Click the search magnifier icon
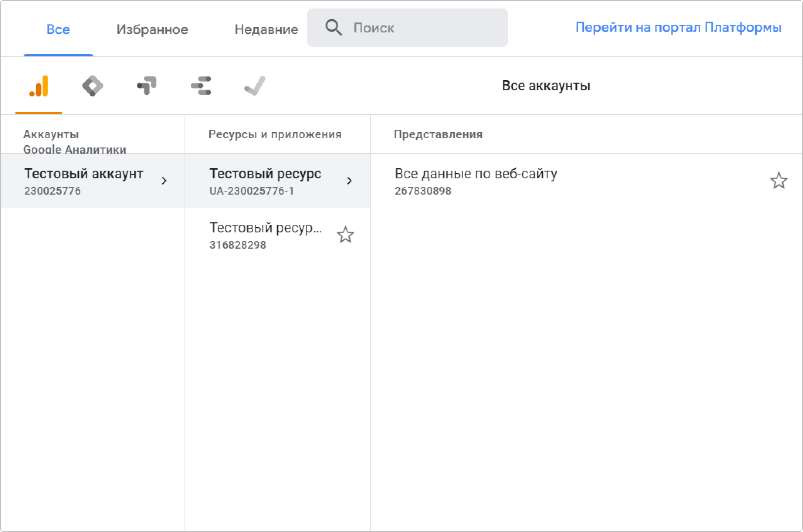The image size is (803, 532). tap(334, 28)
